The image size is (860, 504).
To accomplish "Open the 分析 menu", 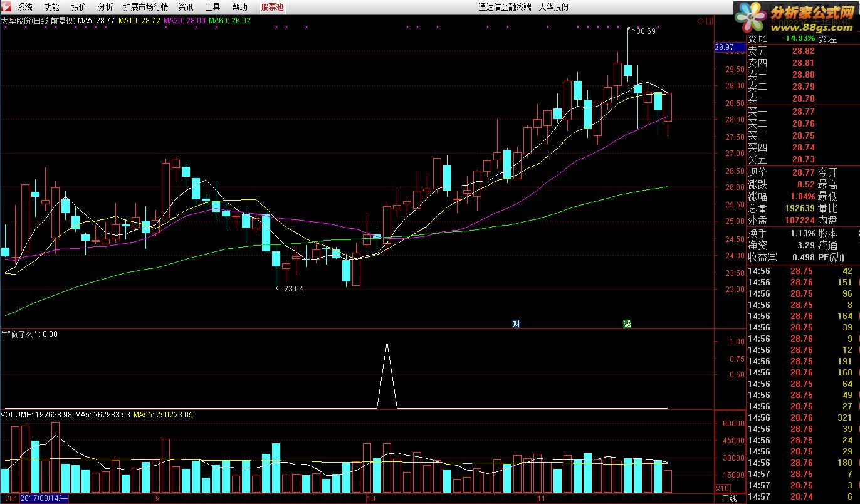I will 106,7.
